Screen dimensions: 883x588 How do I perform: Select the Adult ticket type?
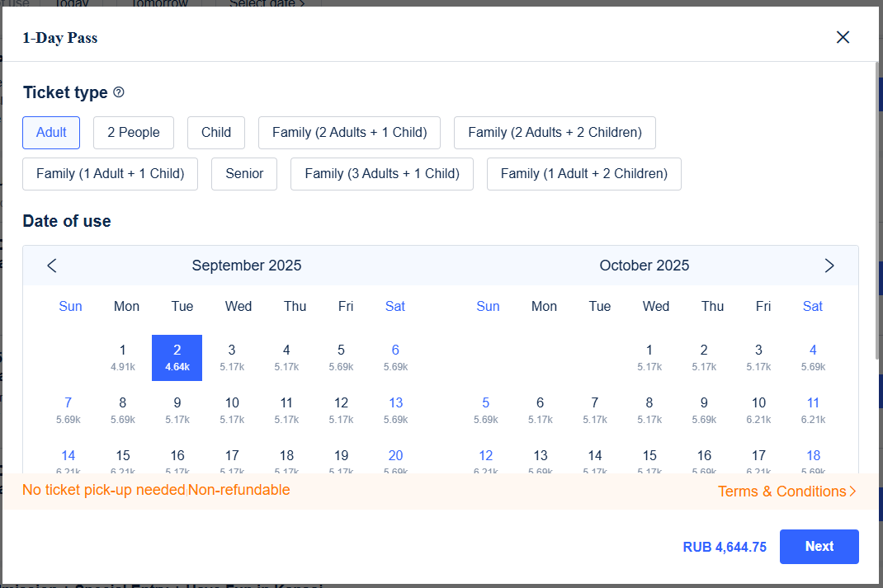point(51,133)
